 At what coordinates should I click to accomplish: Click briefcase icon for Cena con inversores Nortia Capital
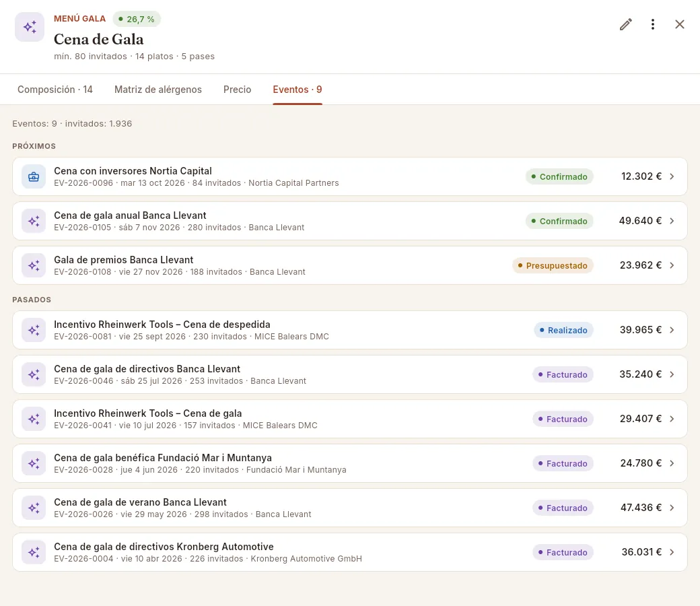tap(34, 176)
